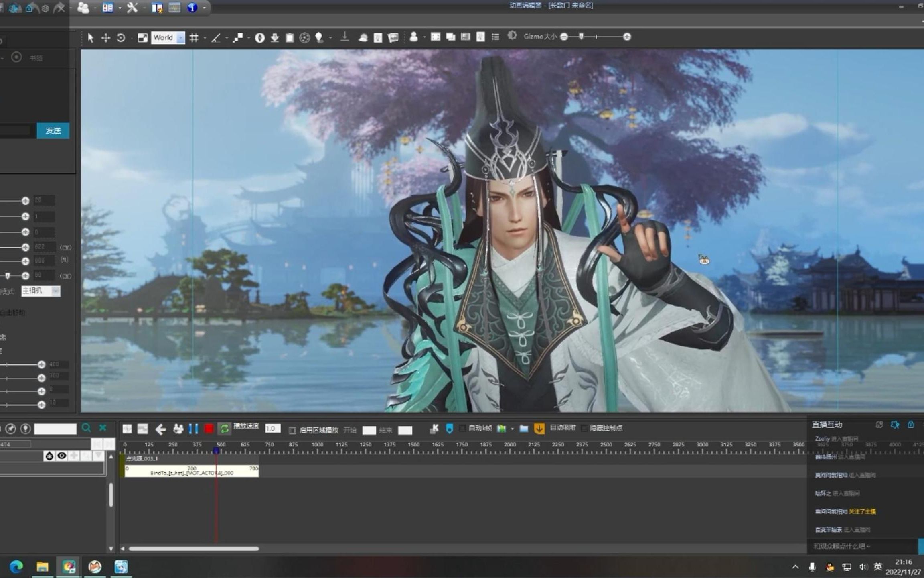Toggle the green loop playback button

point(224,429)
